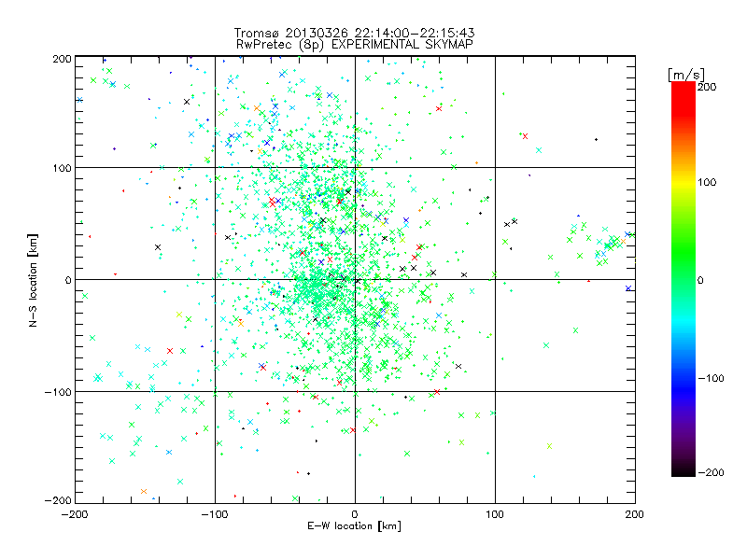This screenshot has width=747, height=560.
Task: Pick the E-W axis '200' tick label
Action: 635,514
